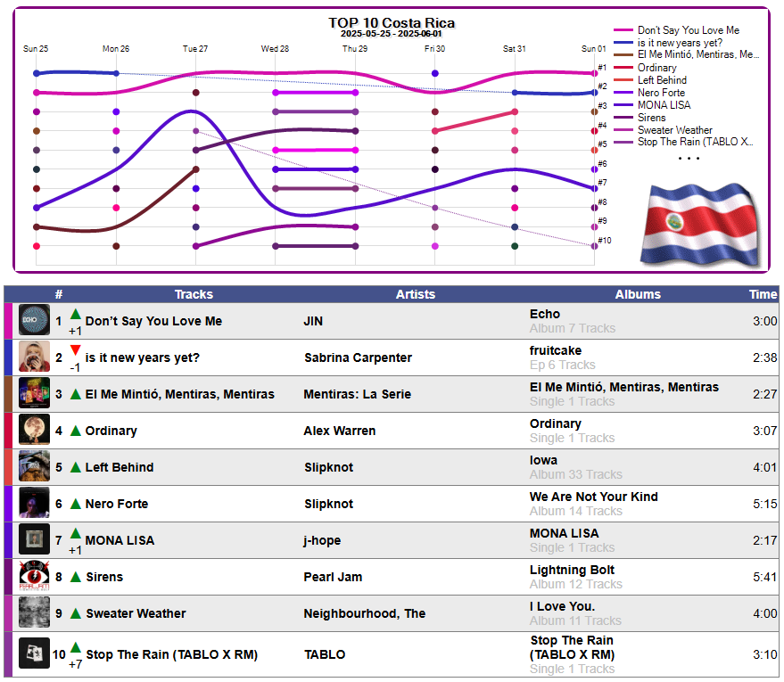Screen dimensions: 784x682
Task: Click the brown color bar beside rank 3
Action: [8, 394]
